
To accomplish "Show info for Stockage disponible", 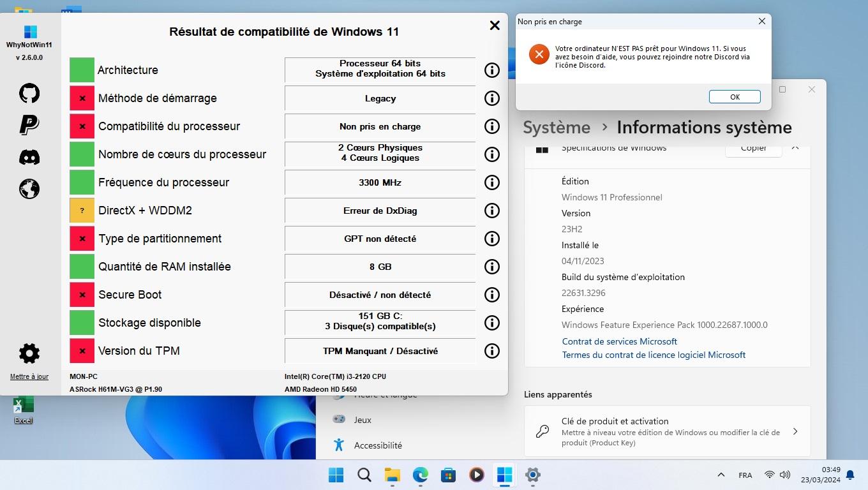I will [491, 323].
